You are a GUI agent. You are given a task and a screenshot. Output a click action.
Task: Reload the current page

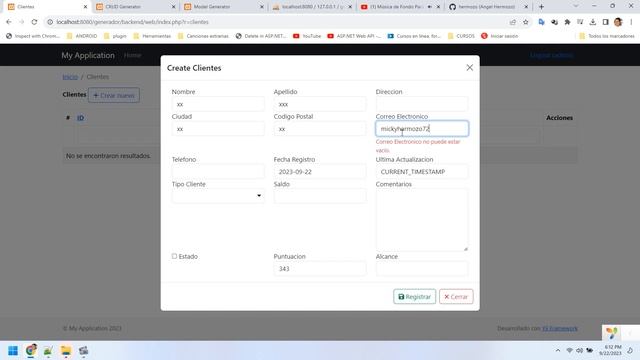pos(34,22)
